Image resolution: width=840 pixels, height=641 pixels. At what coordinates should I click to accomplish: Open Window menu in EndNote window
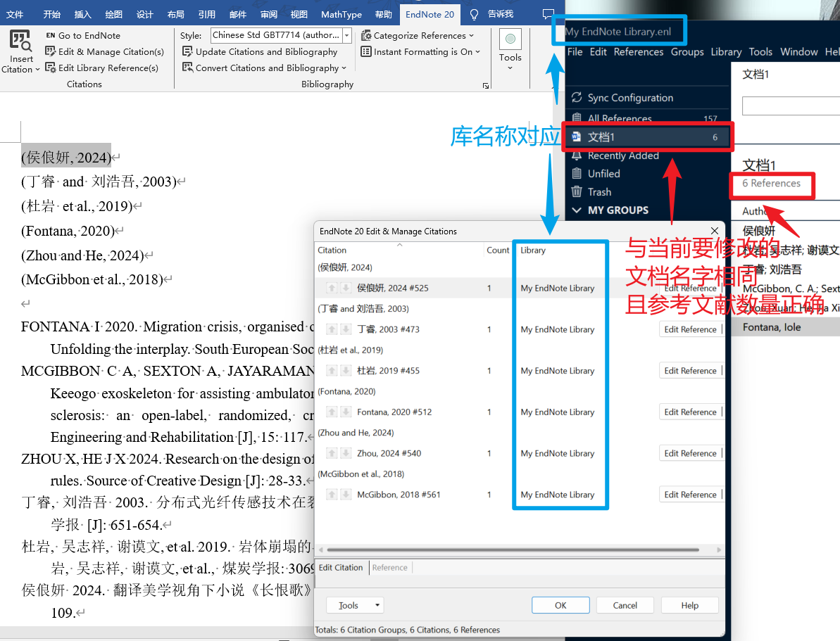point(798,52)
